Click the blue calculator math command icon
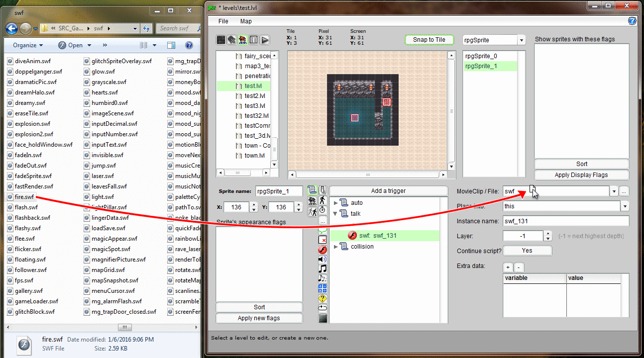This screenshot has height=358, width=644. coord(322,288)
